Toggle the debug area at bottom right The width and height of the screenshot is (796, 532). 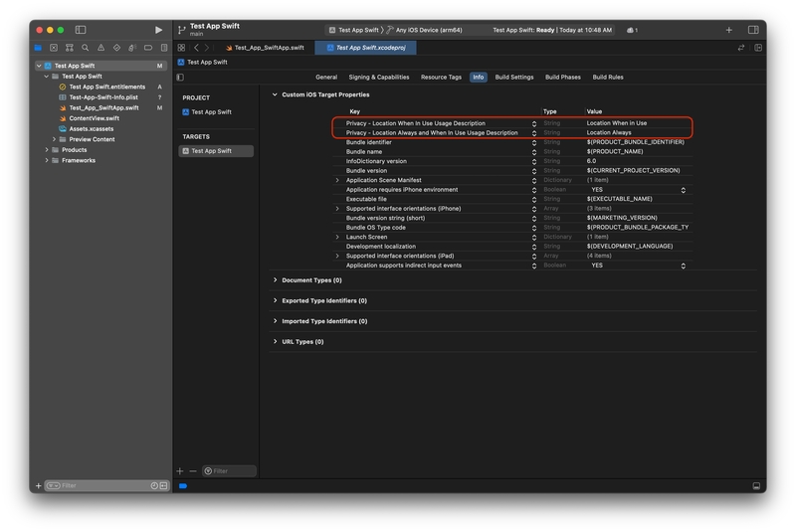coord(756,486)
